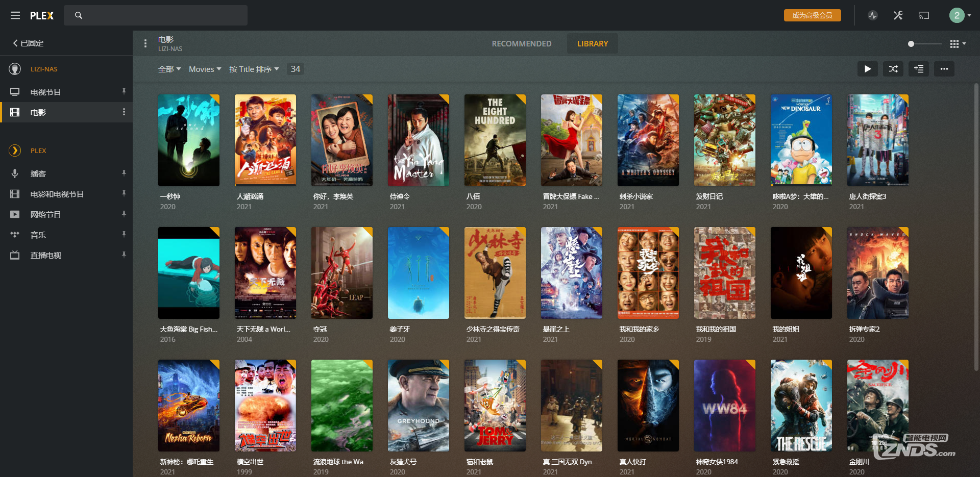Click the 你好，李焕英 title link
The width and height of the screenshot is (980, 477).
pos(333,196)
